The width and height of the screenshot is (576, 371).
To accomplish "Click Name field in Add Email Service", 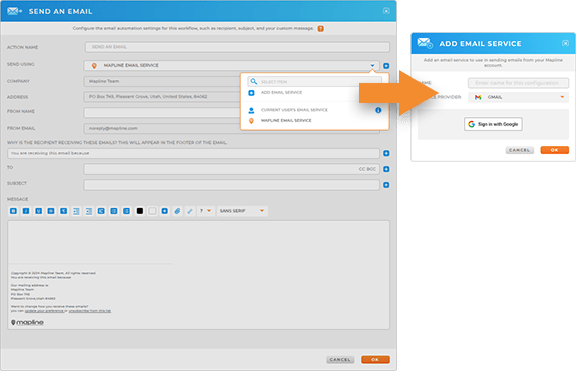I will 518,83.
